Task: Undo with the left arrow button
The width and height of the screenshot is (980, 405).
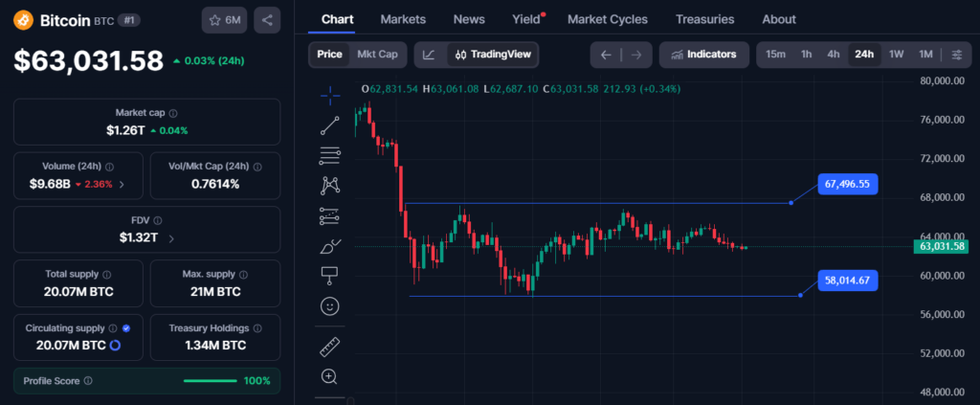Action: click(x=606, y=55)
